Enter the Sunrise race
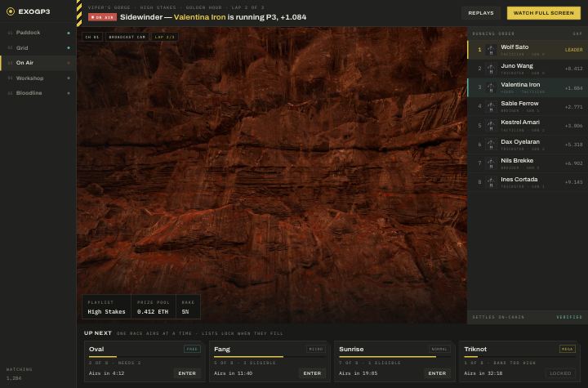588x388 pixels. [x=437, y=373]
